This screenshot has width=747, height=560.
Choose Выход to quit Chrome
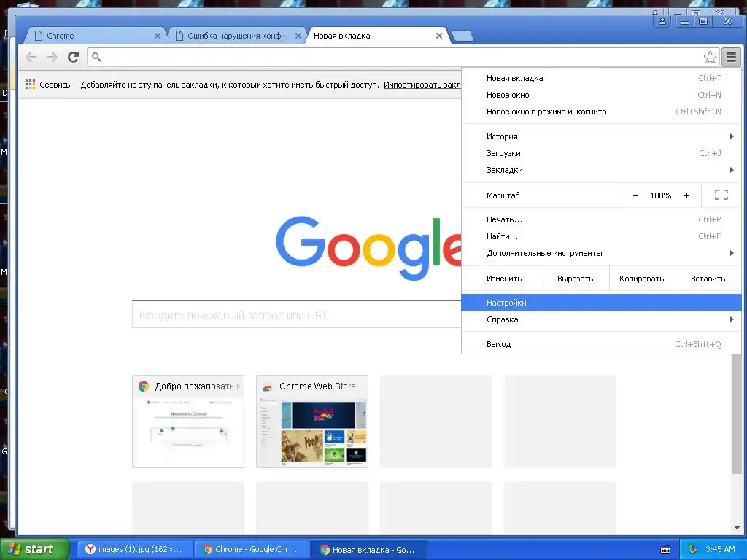click(601, 344)
